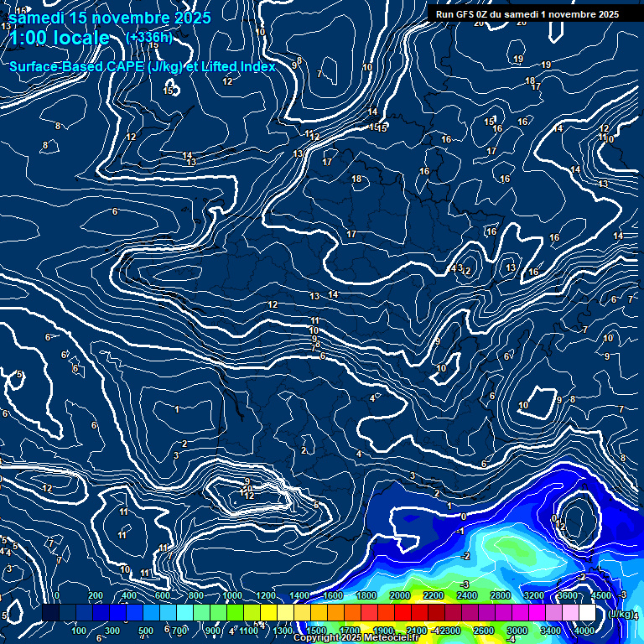Click the '3000' legend label
This screenshot has height=644, width=644.
(517, 631)
